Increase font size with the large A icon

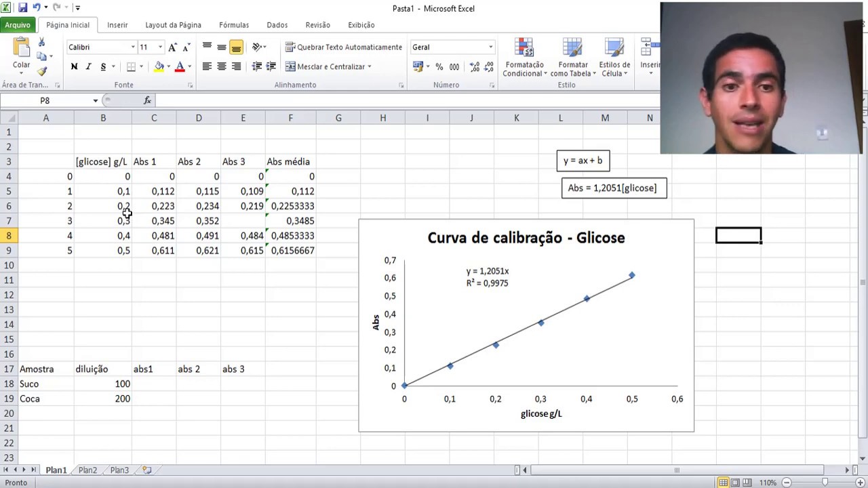coord(172,47)
